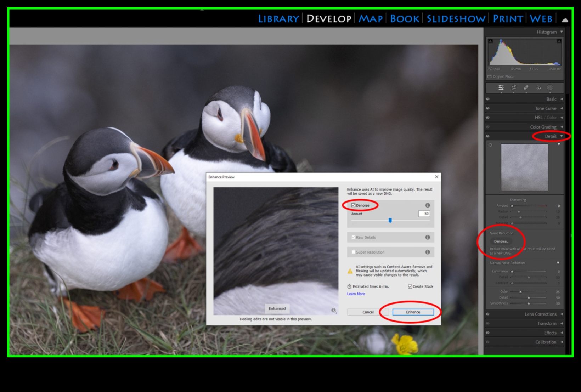Open the Red Eye correction tool
The height and width of the screenshot is (392, 581).
pos(538,87)
